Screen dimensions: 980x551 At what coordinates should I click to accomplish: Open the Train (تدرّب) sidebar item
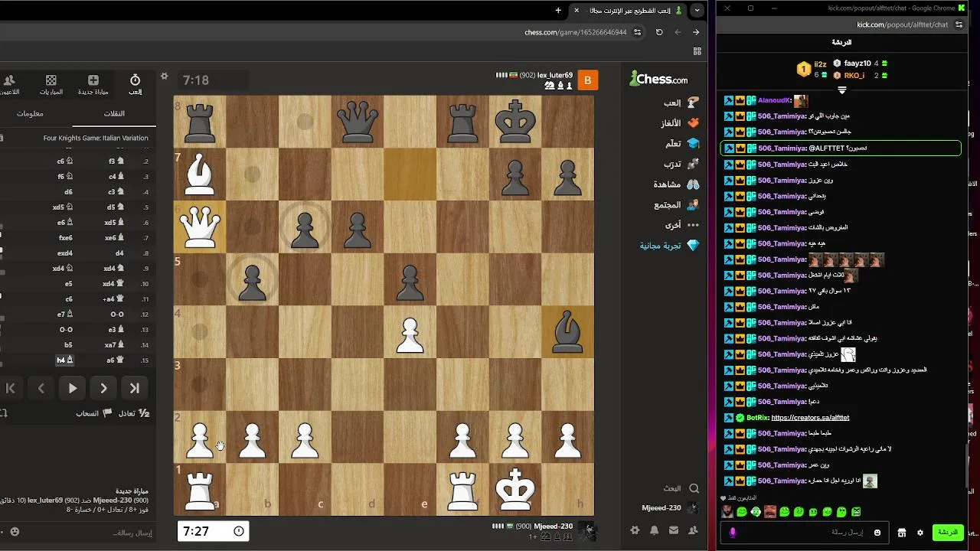[x=681, y=164]
